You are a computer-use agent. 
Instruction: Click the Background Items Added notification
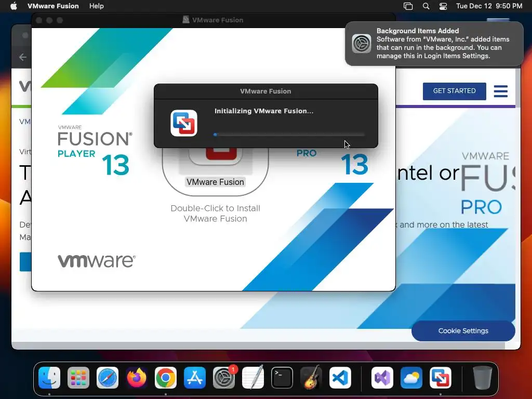click(434, 44)
